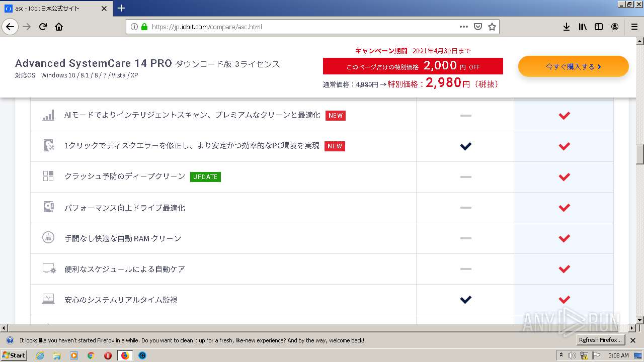Click the red checkmark in AIモード row
The width and height of the screenshot is (644, 362).
pyautogui.click(x=564, y=116)
